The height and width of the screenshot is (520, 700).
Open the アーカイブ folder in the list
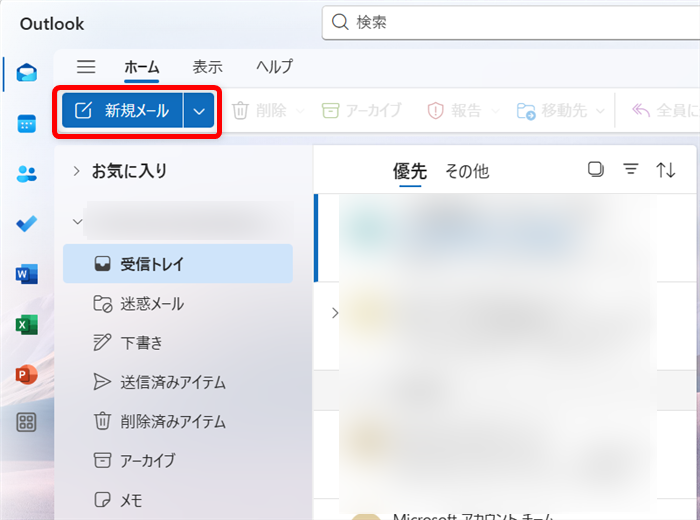[178, 460]
